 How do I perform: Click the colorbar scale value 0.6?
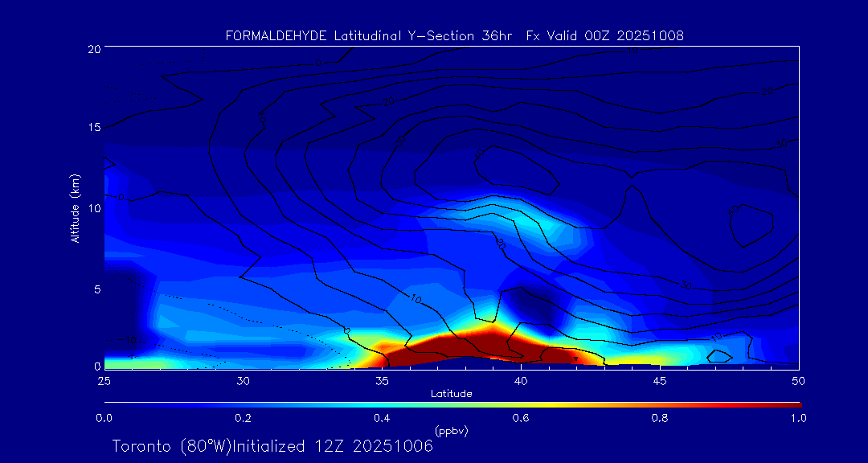[x=521, y=418]
